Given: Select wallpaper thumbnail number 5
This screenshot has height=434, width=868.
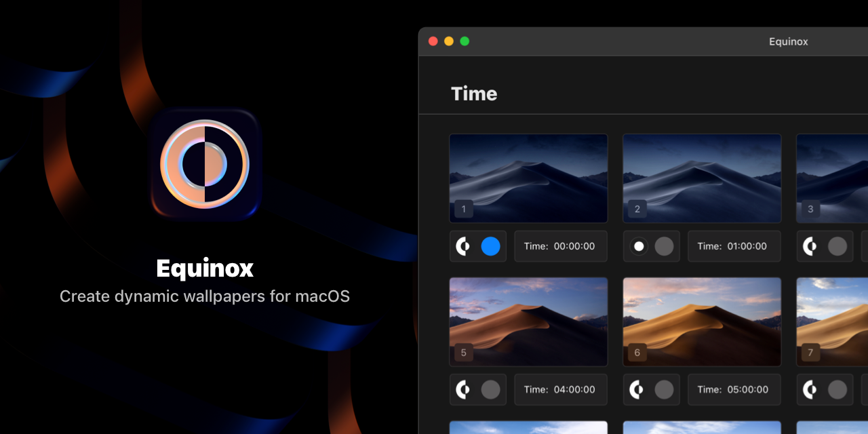Looking at the screenshot, I should pyautogui.click(x=528, y=321).
